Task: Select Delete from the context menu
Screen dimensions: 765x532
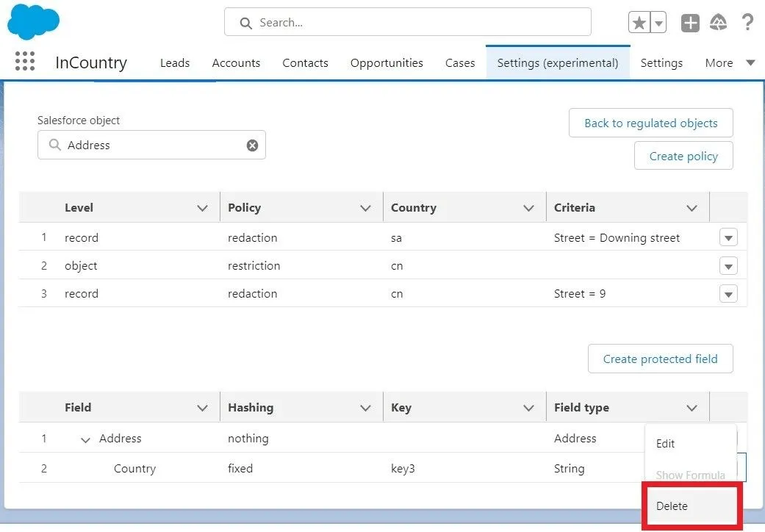Action: tap(672, 506)
